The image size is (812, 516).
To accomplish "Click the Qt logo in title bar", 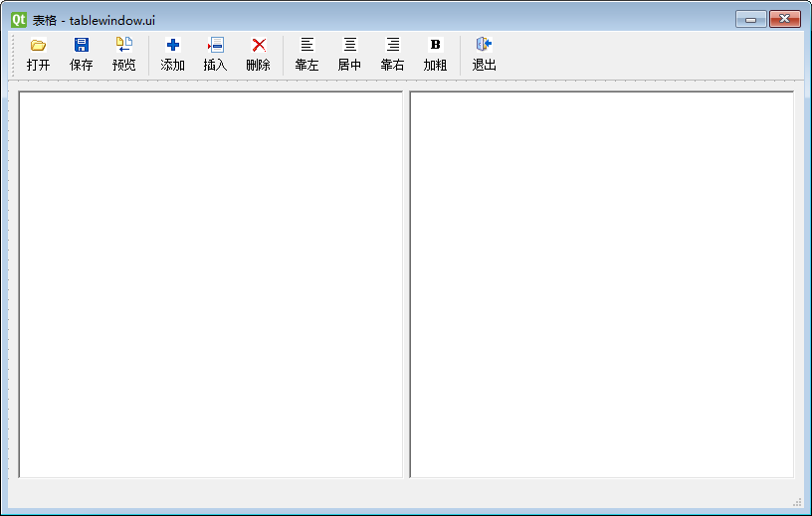I will coord(19,20).
